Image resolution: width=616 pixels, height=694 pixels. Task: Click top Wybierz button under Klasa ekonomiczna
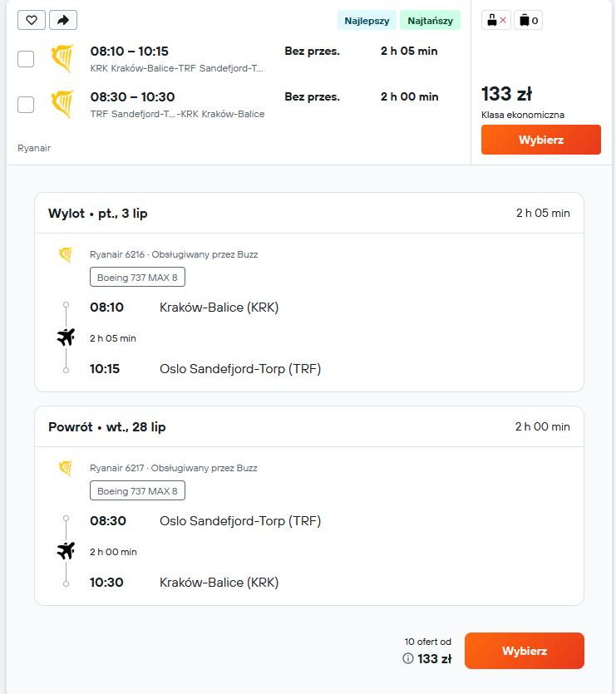click(541, 140)
